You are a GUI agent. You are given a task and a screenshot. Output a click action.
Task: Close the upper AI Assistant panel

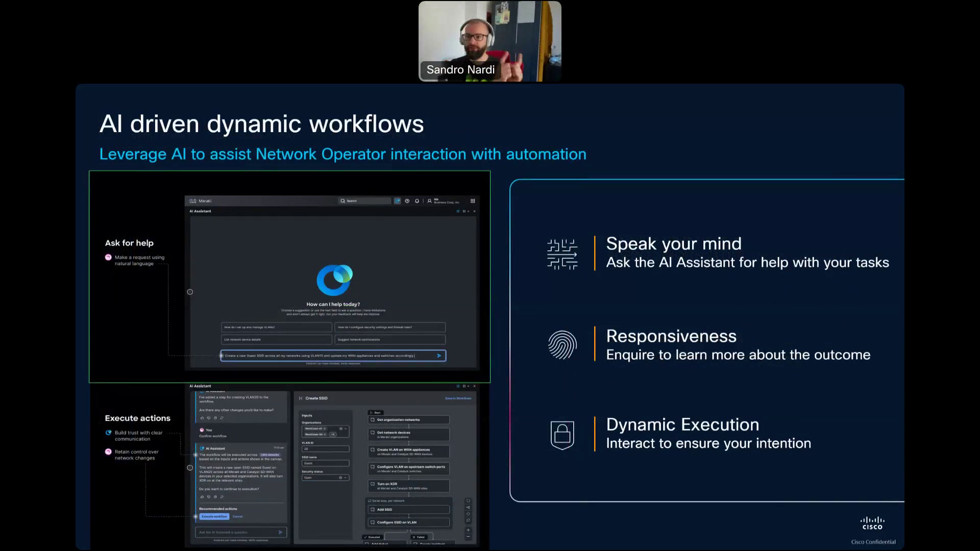tap(474, 211)
